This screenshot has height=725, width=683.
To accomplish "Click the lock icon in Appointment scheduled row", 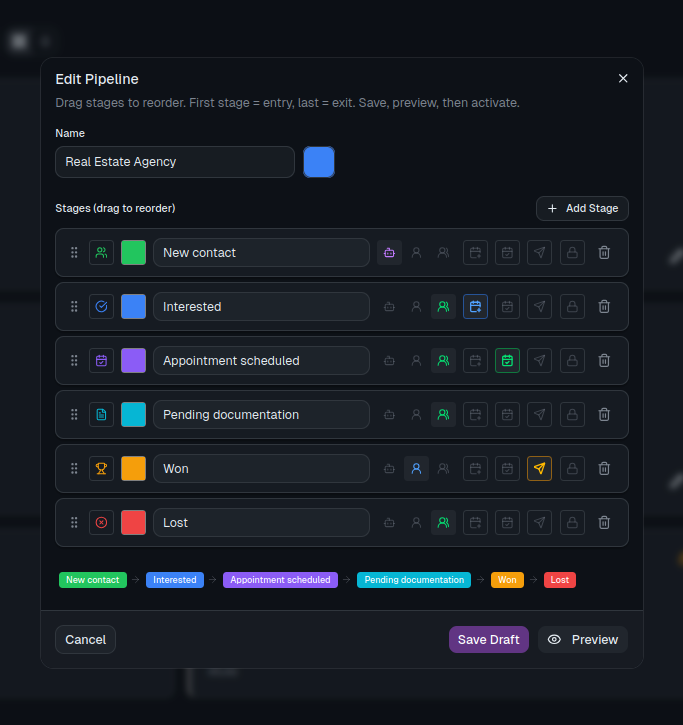I will click(x=572, y=361).
